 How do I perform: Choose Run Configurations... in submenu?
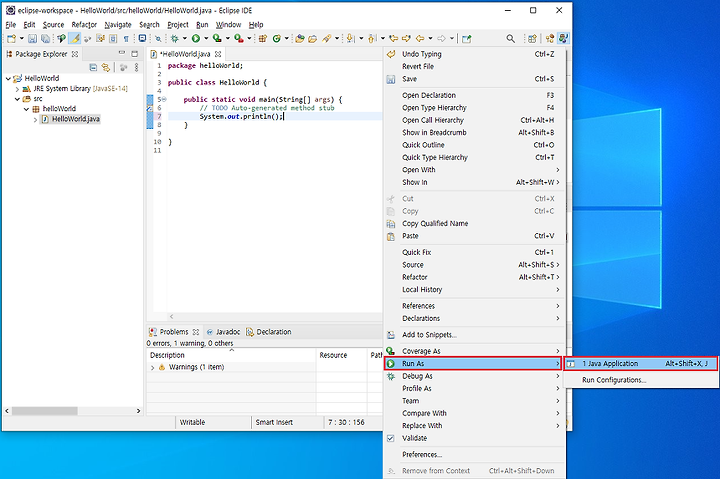641,380
